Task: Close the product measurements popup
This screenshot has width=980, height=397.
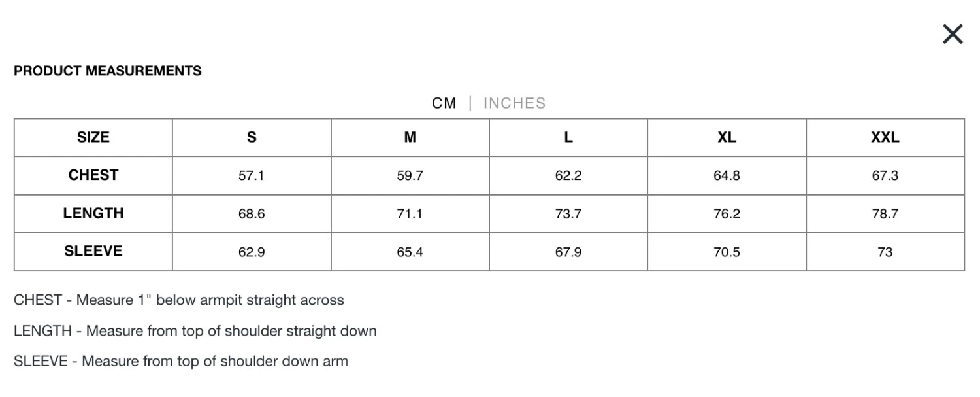Action: tap(953, 34)
